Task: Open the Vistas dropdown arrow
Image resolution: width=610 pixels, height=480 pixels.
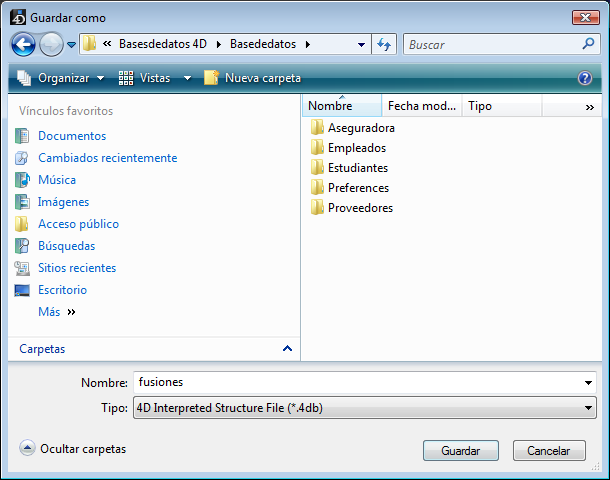Action: 187,78
